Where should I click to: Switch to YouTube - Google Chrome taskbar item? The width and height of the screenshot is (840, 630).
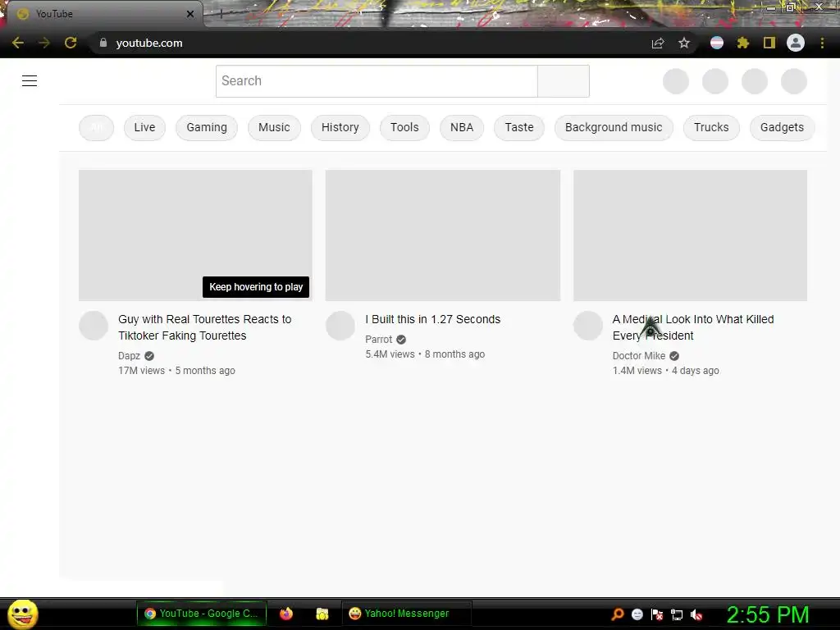(x=202, y=614)
